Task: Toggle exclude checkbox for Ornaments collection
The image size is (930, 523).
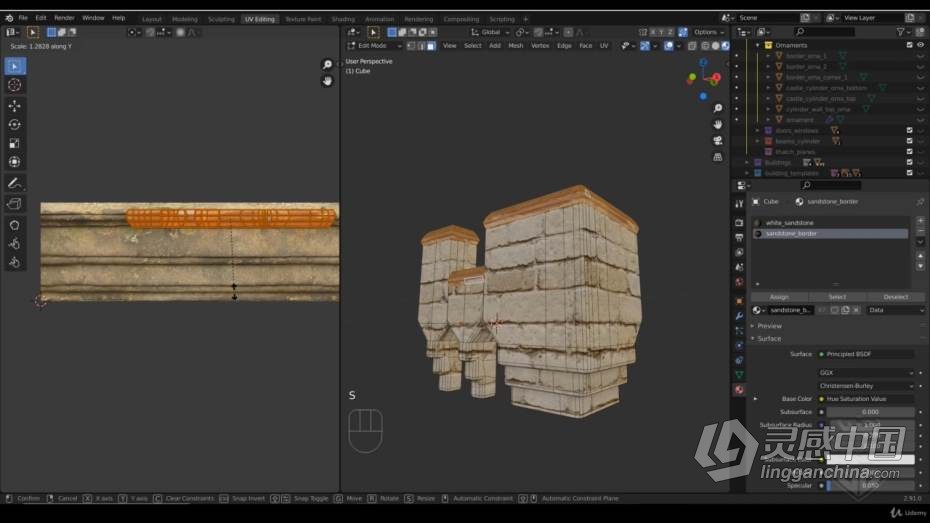Action: coord(909,45)
